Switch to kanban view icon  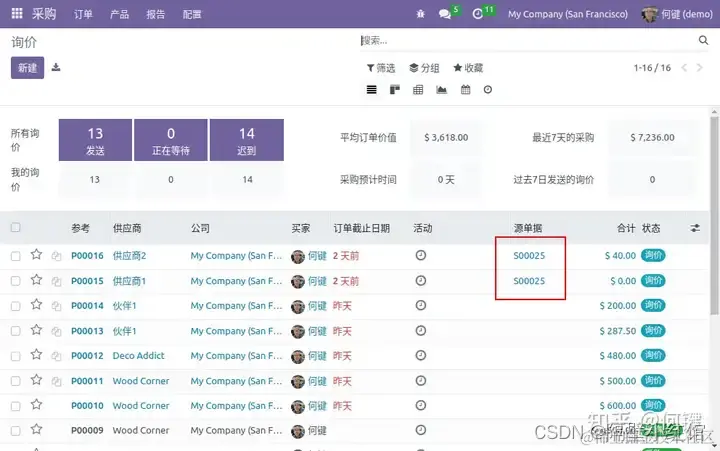(394, 90)
